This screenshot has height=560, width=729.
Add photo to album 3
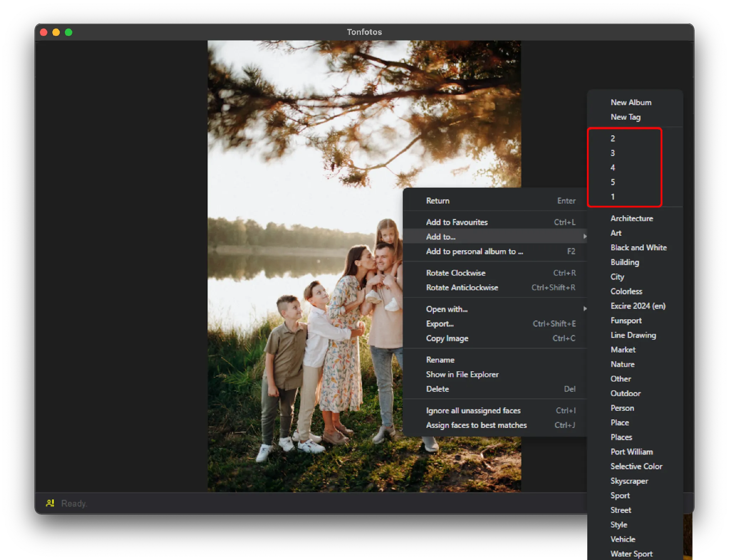point(635,153)
